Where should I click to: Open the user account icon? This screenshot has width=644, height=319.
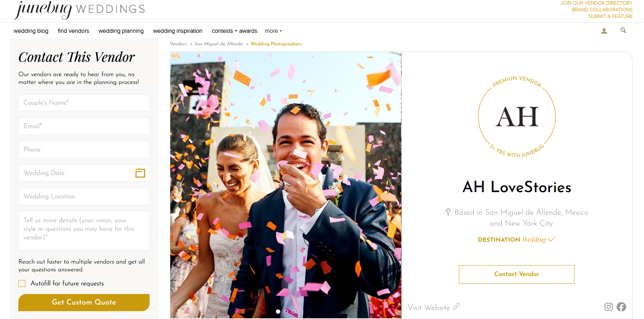pyautogui.click(x=604, y=31)
